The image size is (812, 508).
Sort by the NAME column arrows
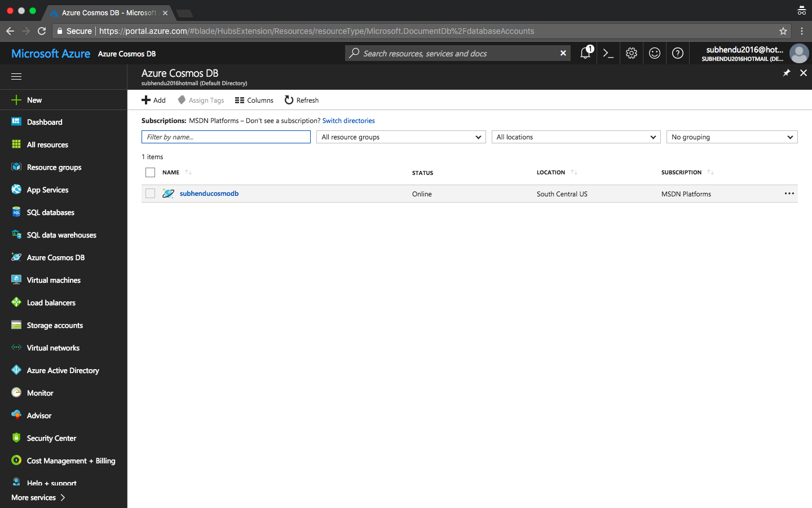coord(188,173)
